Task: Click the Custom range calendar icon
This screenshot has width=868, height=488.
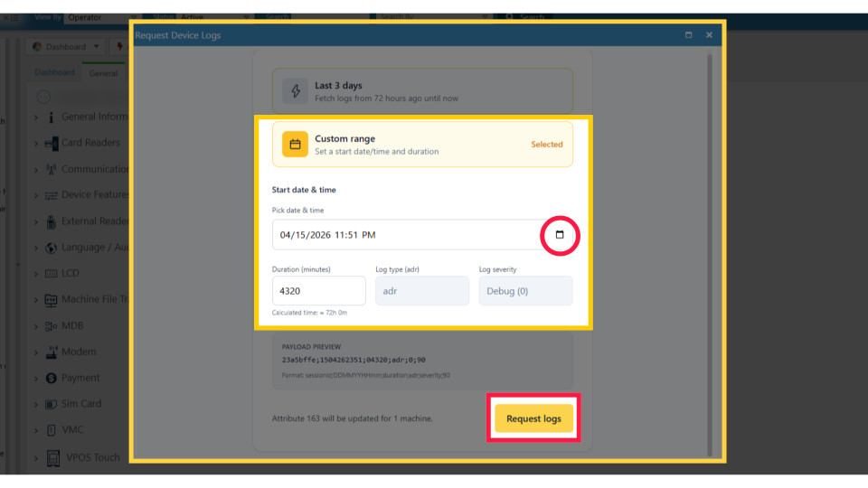Action: tap(295, 145)
